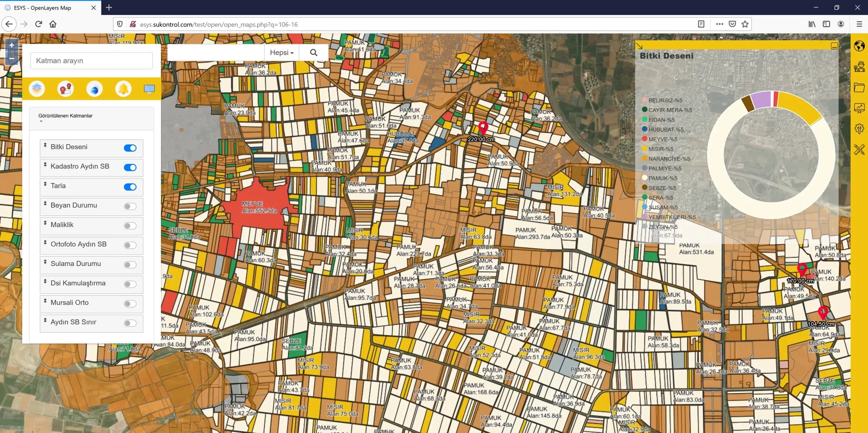The image size is (868, 433).
Task: Open the yellow bell notifications icon
Action: [x=123, y=89]
